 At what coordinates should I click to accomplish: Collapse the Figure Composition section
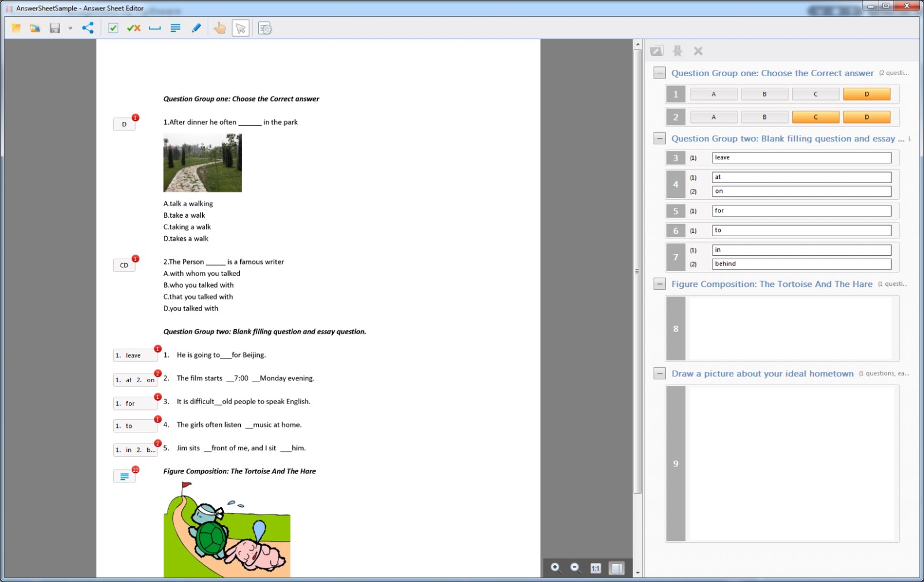coord(659,283)
